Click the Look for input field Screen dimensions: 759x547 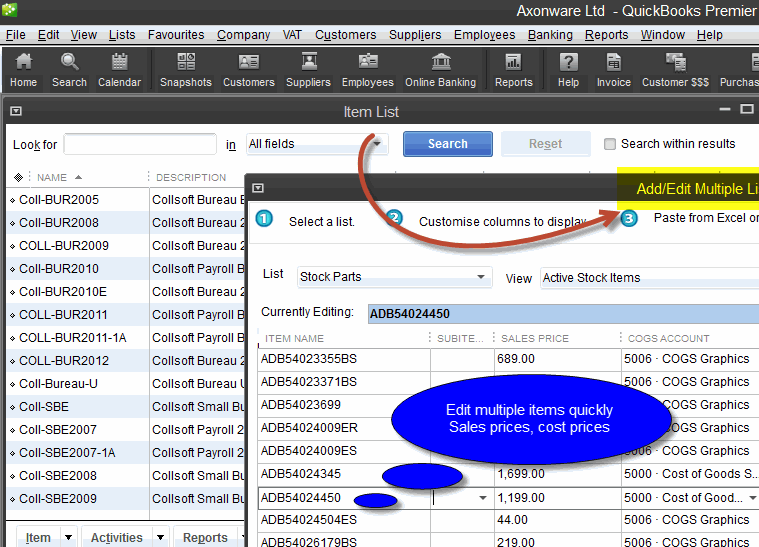[x=140, y=144]
